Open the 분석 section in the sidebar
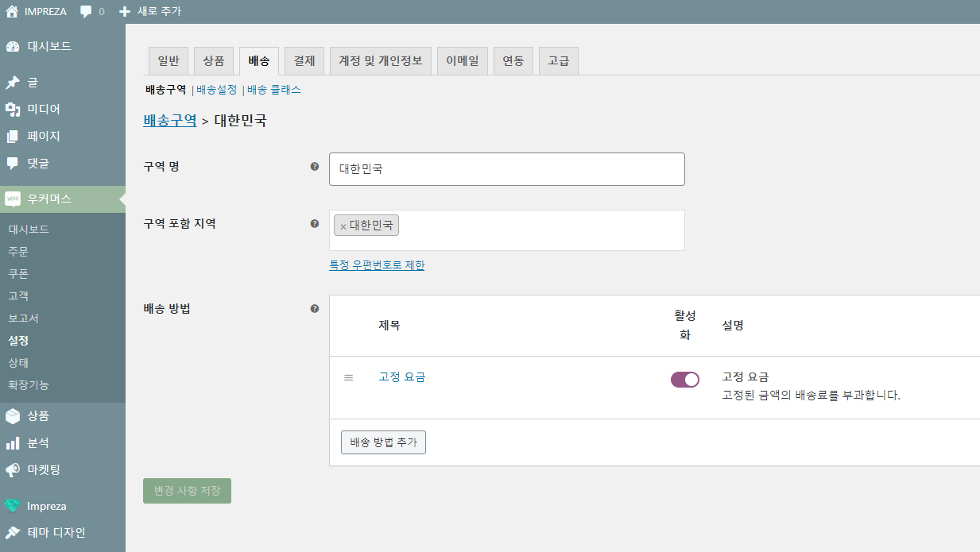980x552 pixels. pos(43,442)
